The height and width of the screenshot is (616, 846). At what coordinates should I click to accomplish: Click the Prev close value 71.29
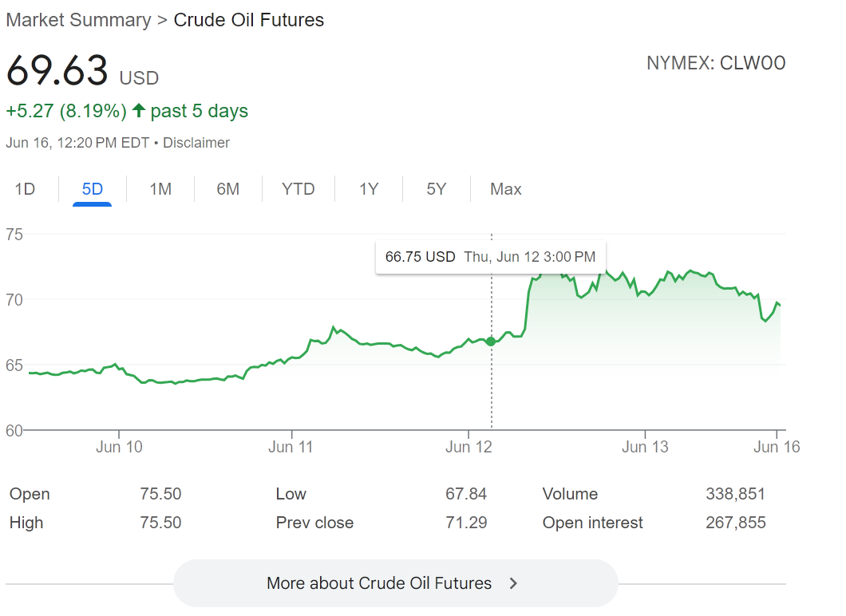466,522
